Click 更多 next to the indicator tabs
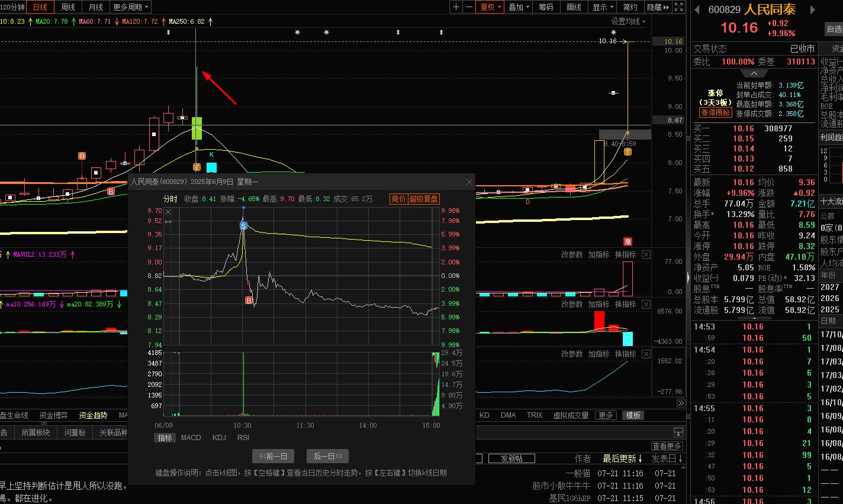The image size is (843, 504). click(606, 415)
